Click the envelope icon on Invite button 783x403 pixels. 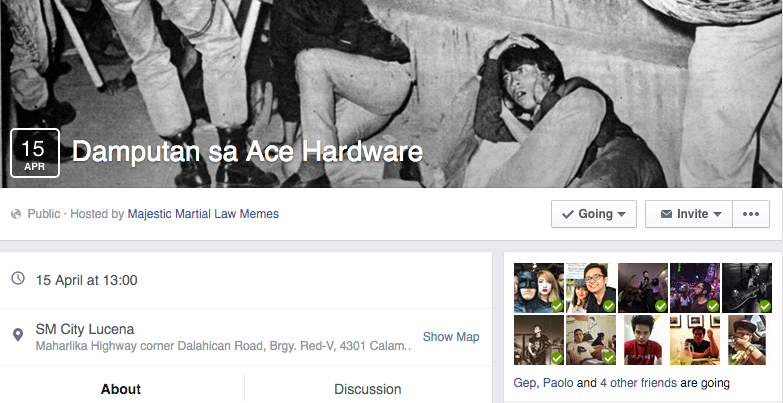pyautogui.click(x=665, y=214)
